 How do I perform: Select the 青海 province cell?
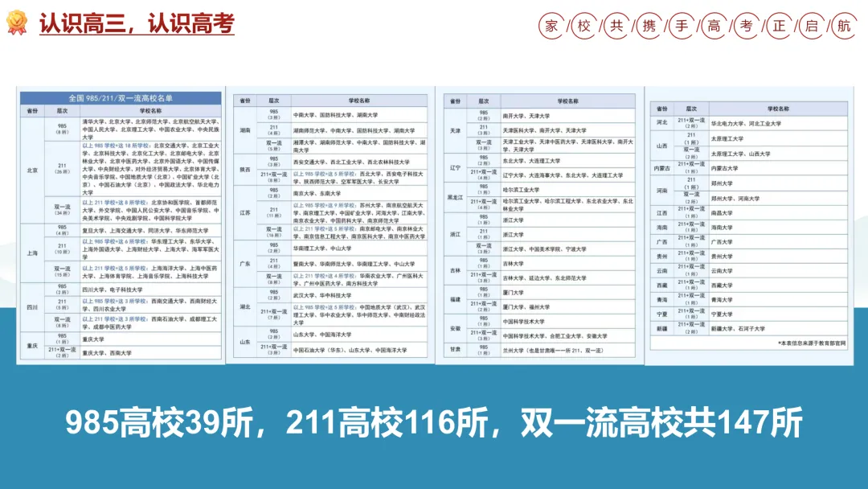(662, 300)
